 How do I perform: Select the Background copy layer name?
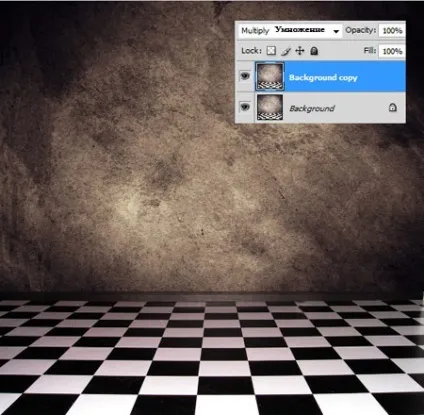(x=323, y=78)
